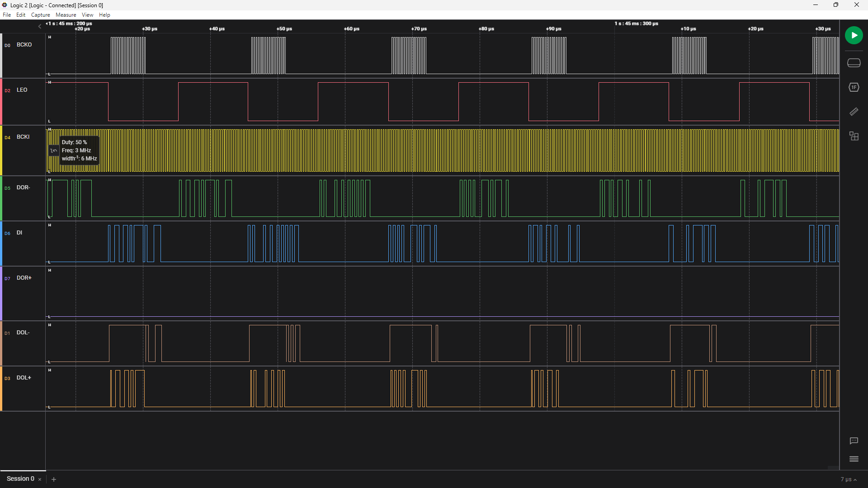The image size is (868, 488).
Task: Click the D6 channel number
Action: pyautogui.click(x=7, y=234)
